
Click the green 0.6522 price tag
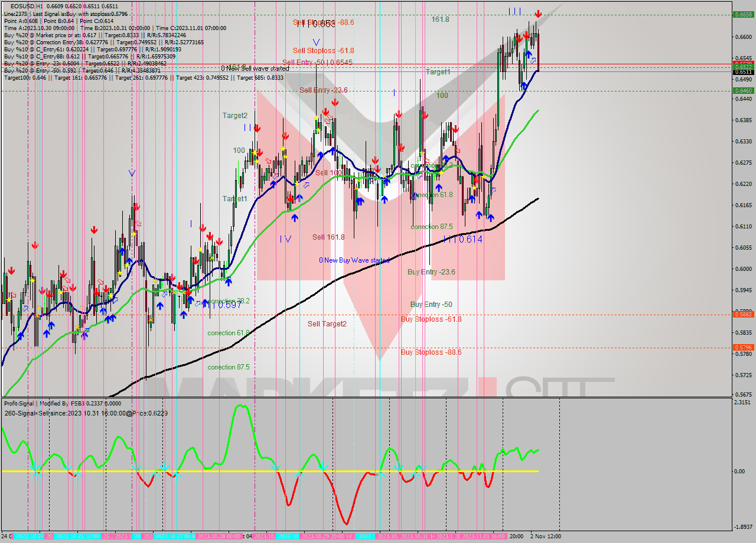(x=742, y=67)
